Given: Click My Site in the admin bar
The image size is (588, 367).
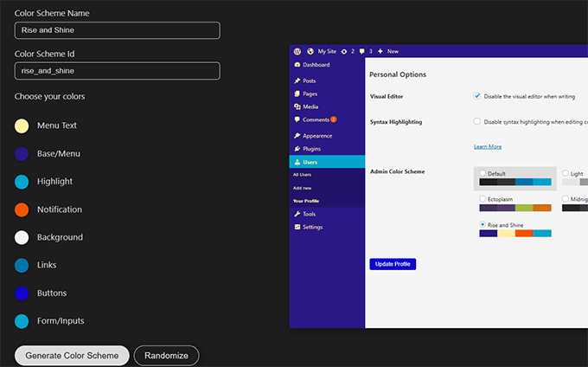Looking at the screenshot, I should 327,51.
